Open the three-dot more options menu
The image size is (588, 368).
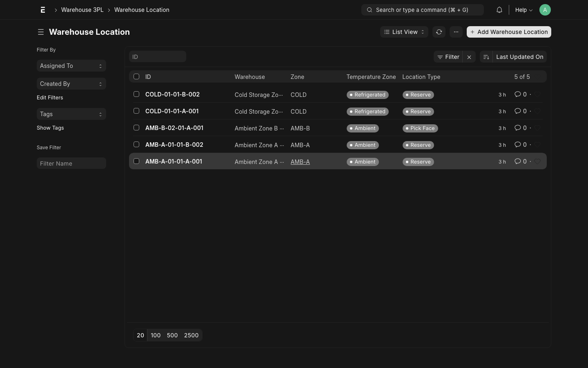456,32
